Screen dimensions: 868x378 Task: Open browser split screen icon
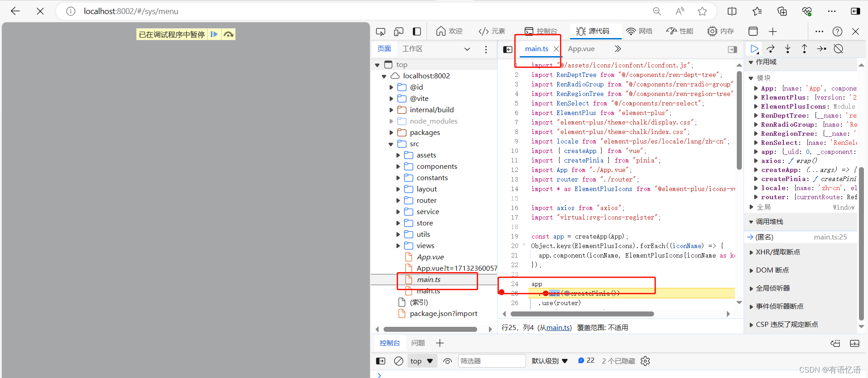[732, 11]
